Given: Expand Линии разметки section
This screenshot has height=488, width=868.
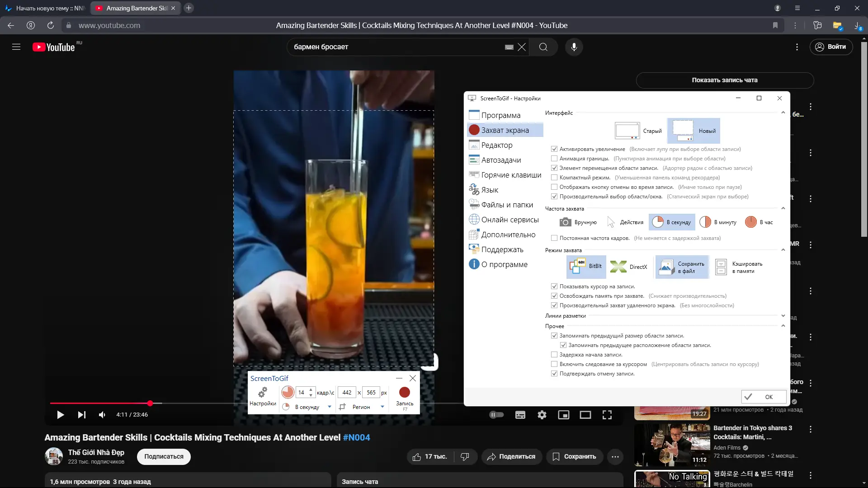Looking at the screenshot, I should tap(783, 316).
